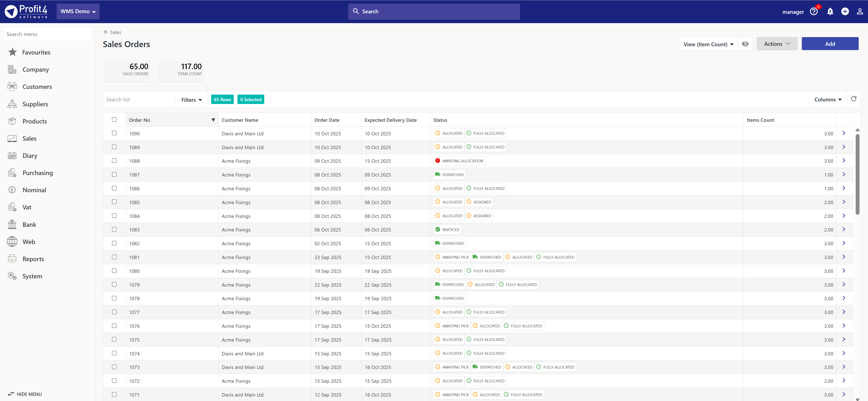This screenshot has width=868, height=401.
Task: Click the Suppliers hierarchy icon
Action: click(12, 104)
